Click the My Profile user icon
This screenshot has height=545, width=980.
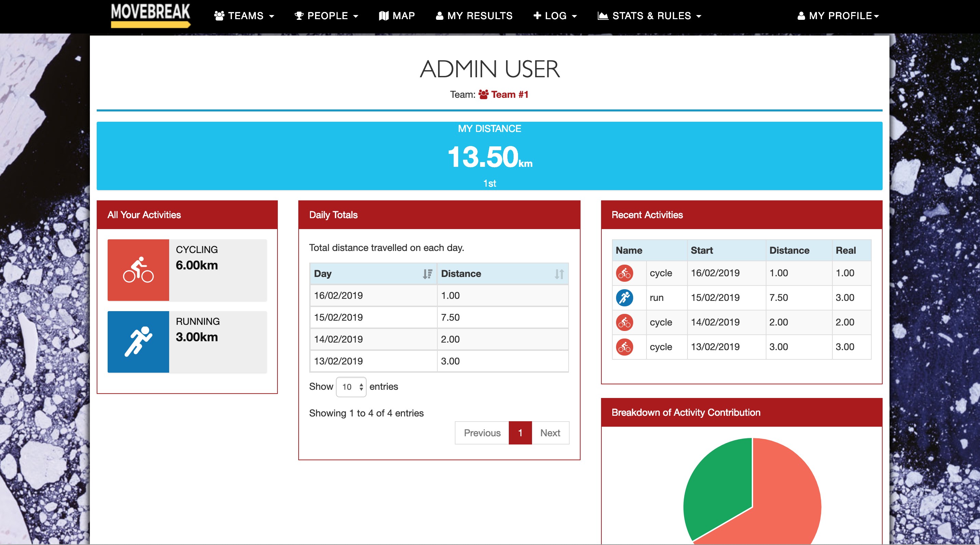801,16
